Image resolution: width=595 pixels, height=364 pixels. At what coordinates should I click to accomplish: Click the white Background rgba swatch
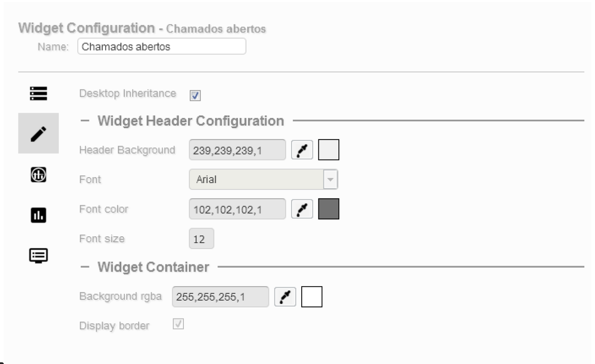tap(312, 297)
